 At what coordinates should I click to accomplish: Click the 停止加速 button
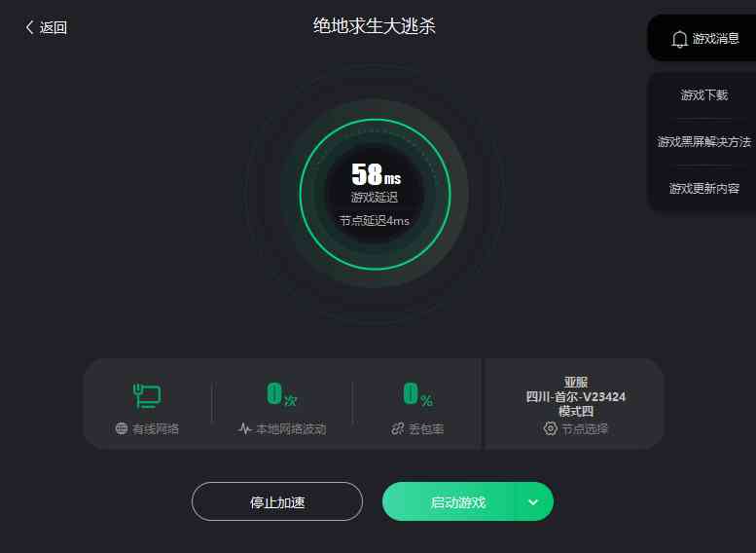277,501
